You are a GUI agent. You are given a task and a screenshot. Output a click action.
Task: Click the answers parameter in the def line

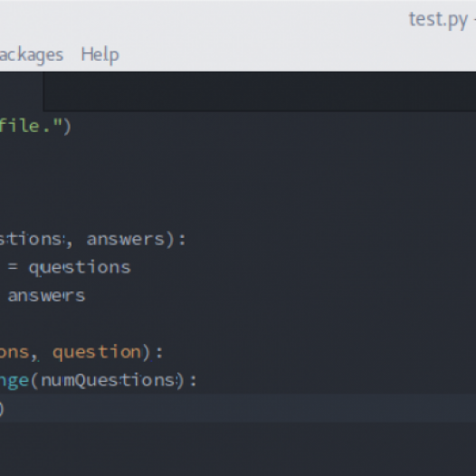pos(126,239)
